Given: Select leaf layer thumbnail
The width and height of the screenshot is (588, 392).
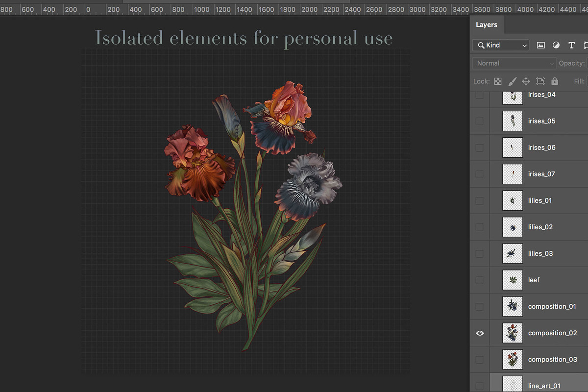Looking at the screenshot, I should (513, 280).
